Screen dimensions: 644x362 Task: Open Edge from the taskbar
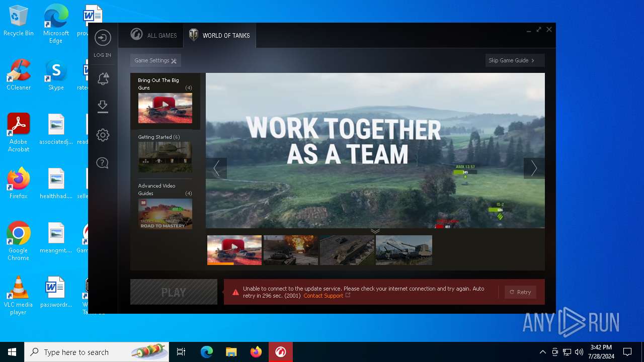coord(207,352)
